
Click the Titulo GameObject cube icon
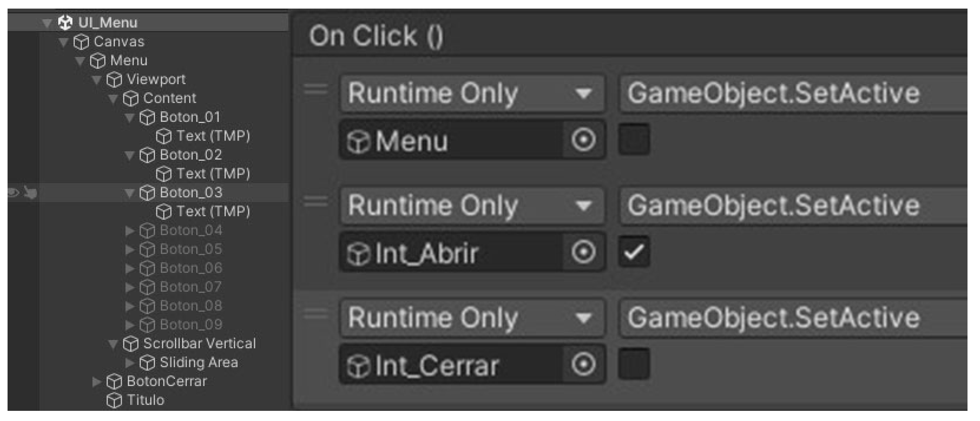click(x=114, y=400)
